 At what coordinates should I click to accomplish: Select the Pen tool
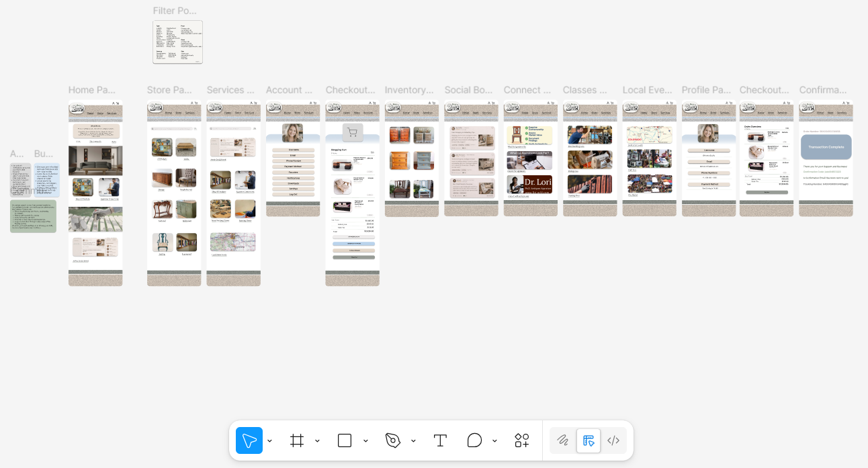coord(392,440)
